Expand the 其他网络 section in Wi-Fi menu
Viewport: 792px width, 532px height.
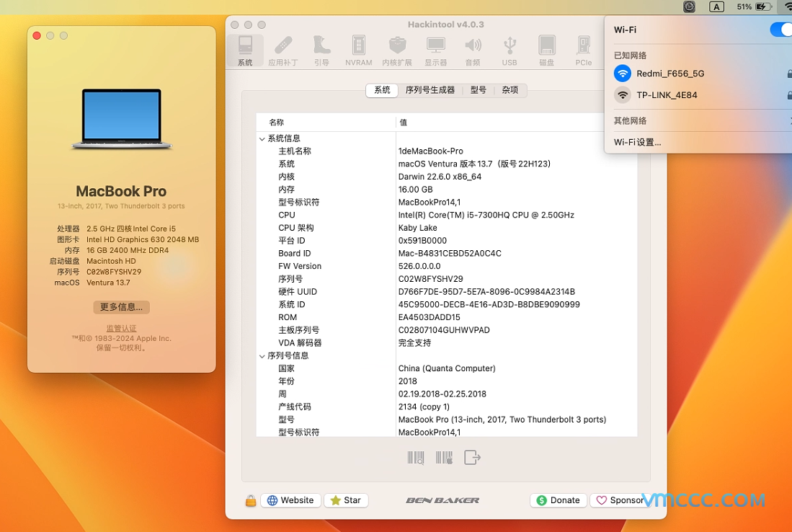pyautogui.click(x=703, y=121)
